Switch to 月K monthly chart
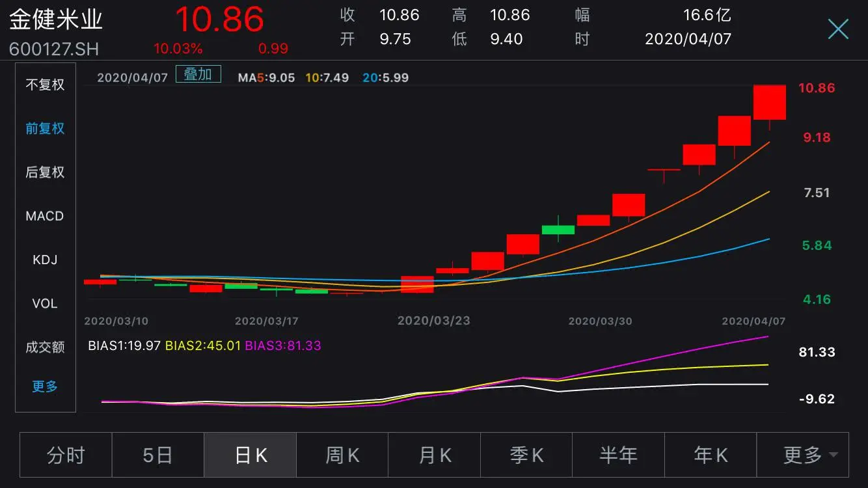 [x=435, y=455]
